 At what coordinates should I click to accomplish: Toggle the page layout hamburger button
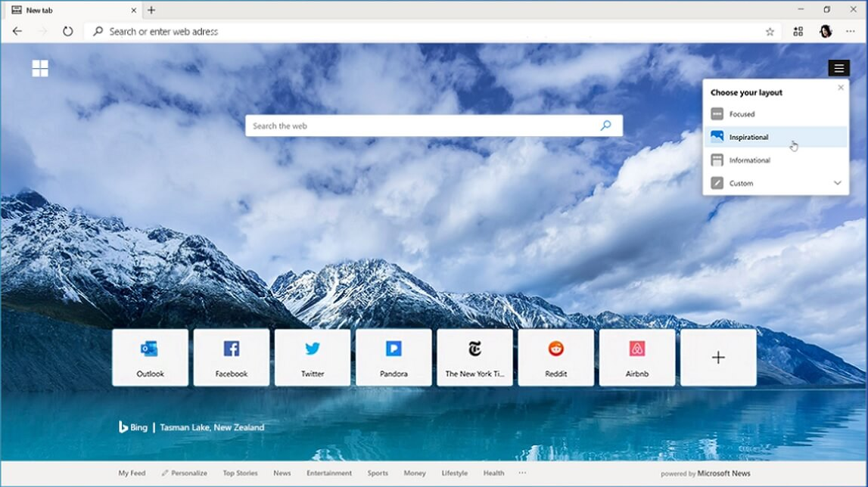838,68
